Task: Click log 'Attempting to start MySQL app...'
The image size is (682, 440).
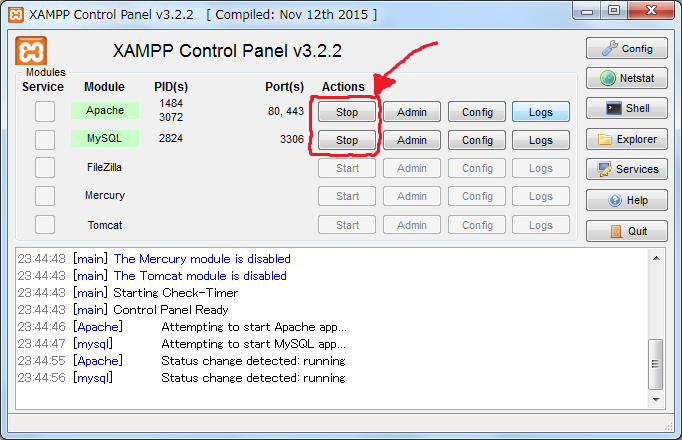Action: click(254, 344)
